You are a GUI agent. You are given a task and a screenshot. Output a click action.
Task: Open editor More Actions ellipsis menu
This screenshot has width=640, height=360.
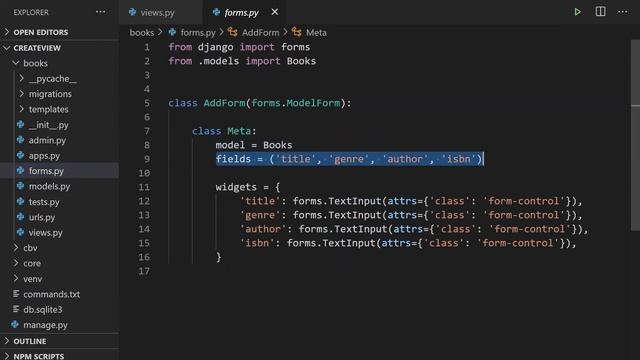pyautogui.click(x=622, y=12)
